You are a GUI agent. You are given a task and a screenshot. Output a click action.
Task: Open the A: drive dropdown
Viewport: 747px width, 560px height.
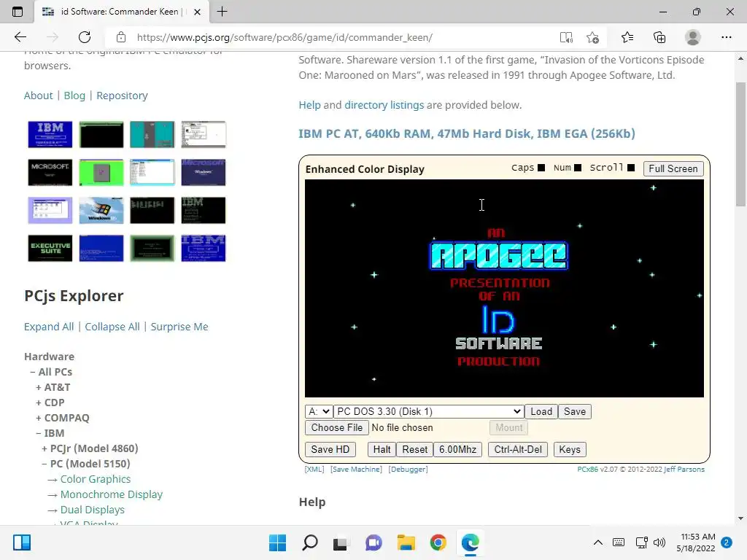click(319, 411)
